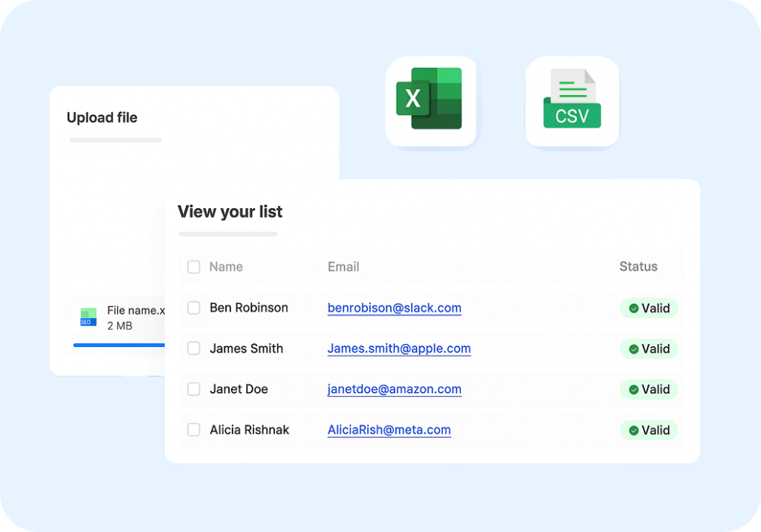This screenshot has height=532, width=761.
Task: Click the green check icon in Ben Robinson's row
Action: coord(633,308)
